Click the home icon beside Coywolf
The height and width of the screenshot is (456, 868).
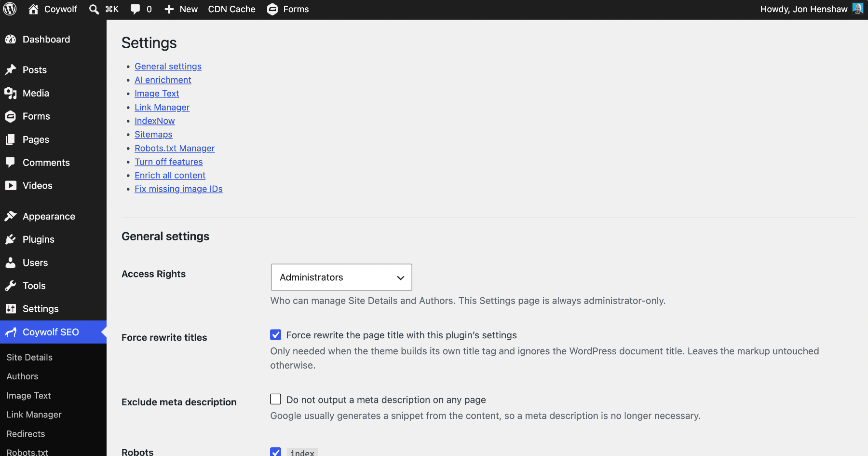click(x=33, y=9)
